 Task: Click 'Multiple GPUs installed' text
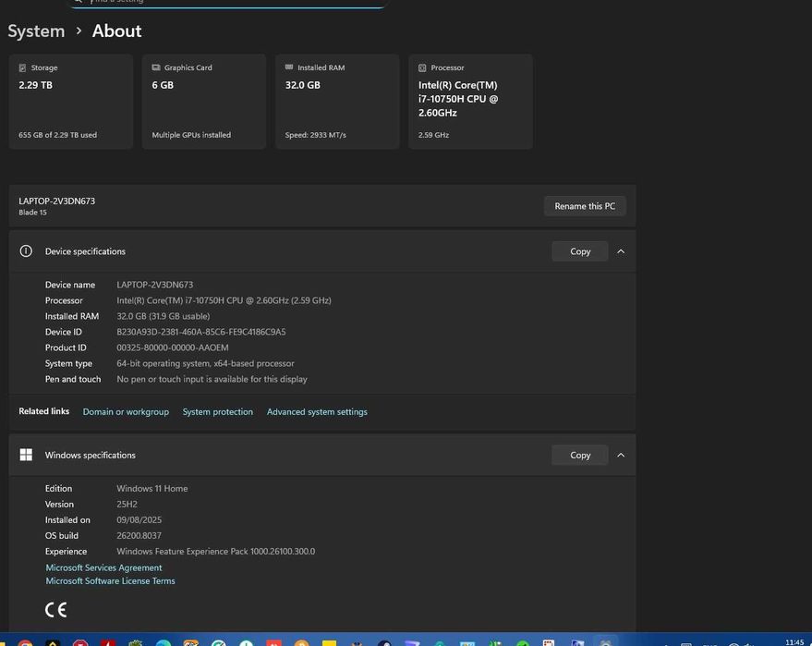[x=191, y=135]
